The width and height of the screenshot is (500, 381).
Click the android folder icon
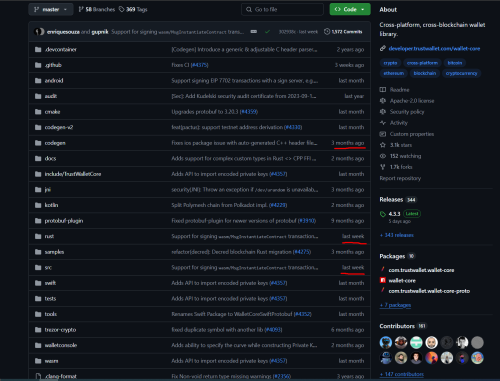point(38,81)
